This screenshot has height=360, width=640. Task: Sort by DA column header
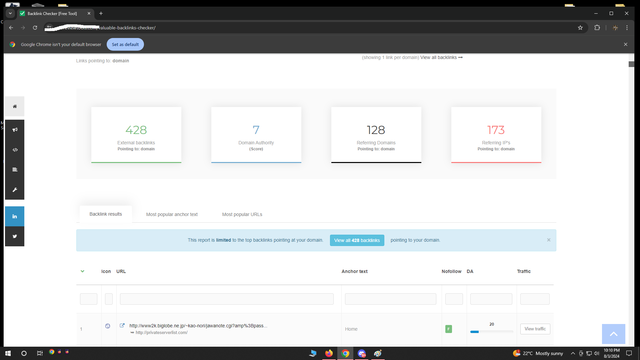[470, 271]
